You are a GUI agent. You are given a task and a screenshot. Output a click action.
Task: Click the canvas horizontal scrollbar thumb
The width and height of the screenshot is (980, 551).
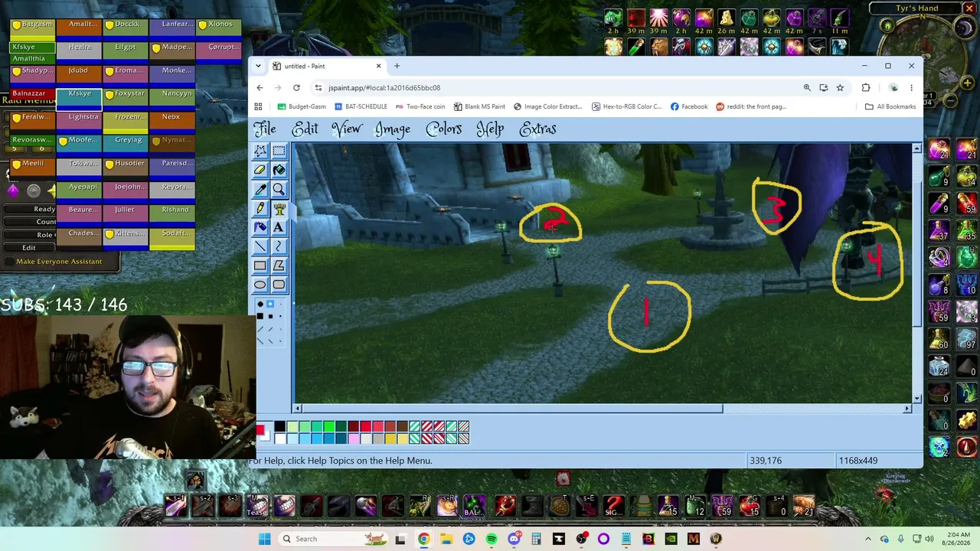point(512,409)
